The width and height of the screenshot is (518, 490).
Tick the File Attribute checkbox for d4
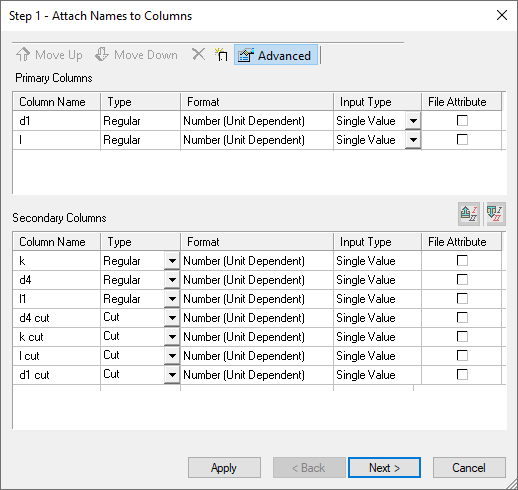(462, 279)
